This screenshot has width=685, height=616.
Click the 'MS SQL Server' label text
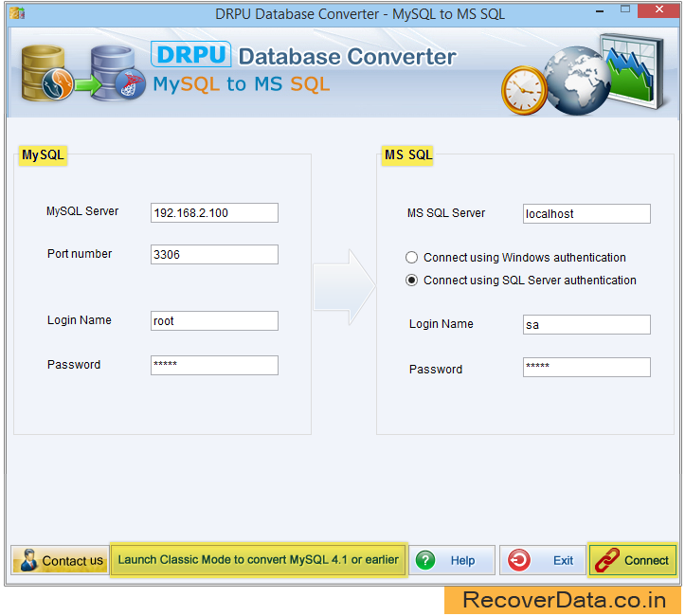pyautogui.click(x=446, y=213)
